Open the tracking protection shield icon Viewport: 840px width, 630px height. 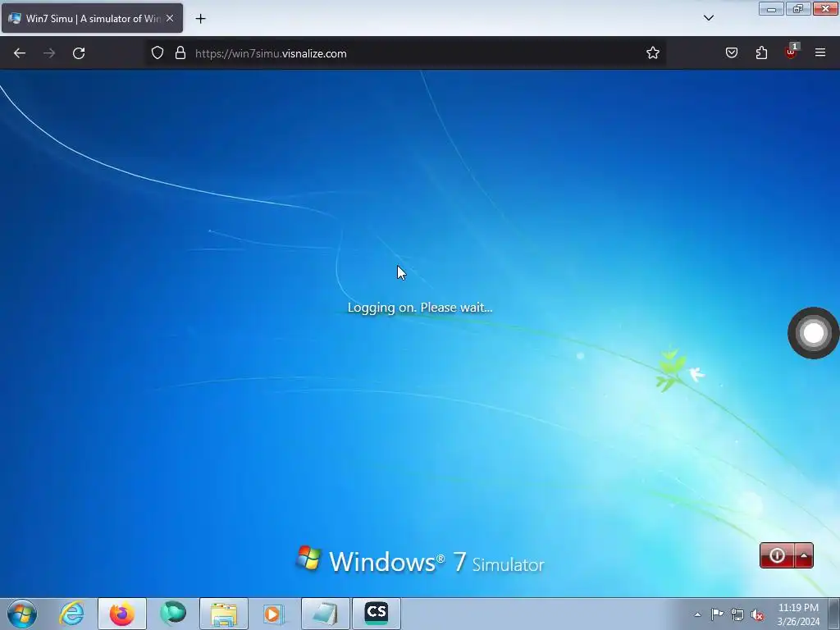pyautogui.click(x=157, y=53)
